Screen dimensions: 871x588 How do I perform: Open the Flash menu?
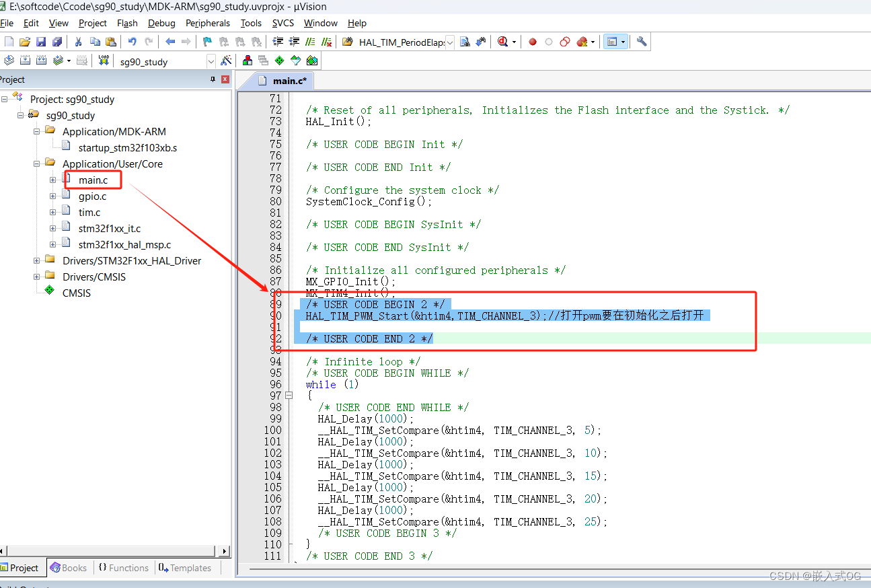127,23
